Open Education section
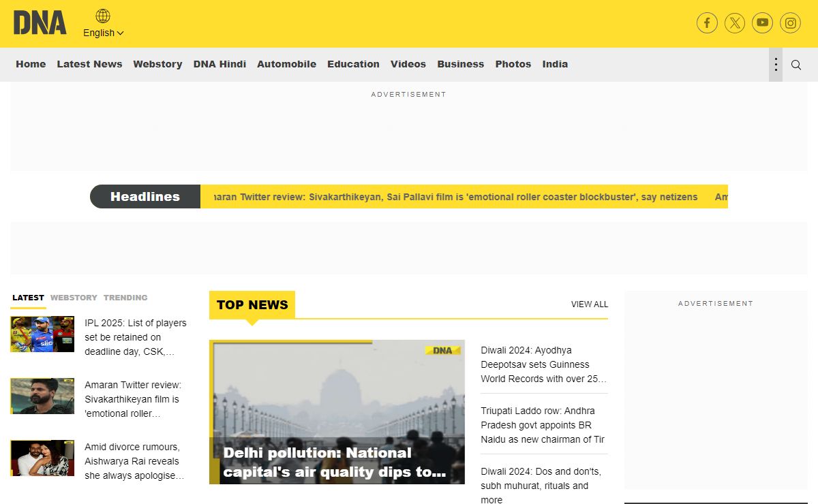 pos(353,64)
